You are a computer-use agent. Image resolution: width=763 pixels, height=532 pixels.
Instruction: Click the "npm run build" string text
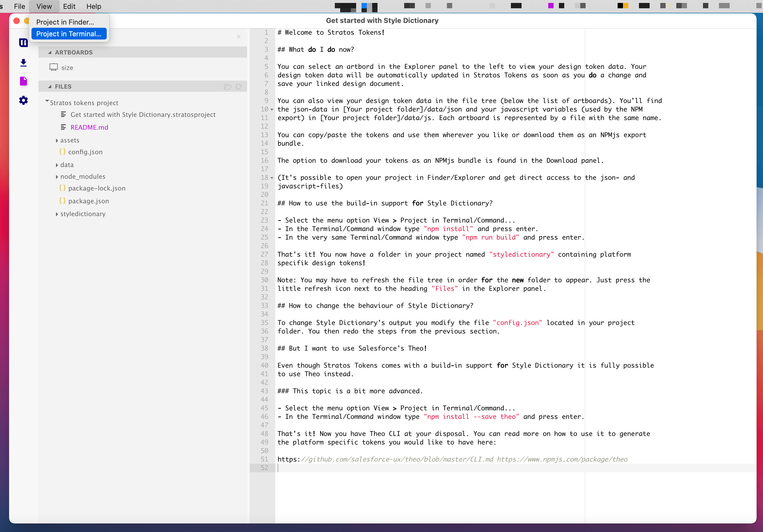point(491,237)
